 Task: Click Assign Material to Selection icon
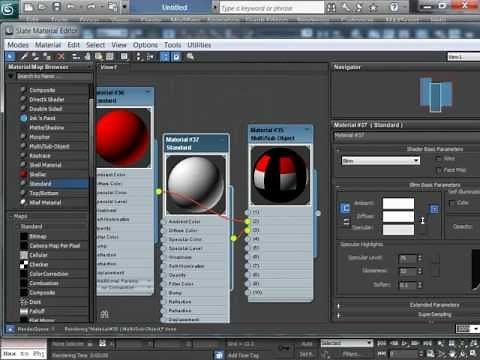(48, 57)
